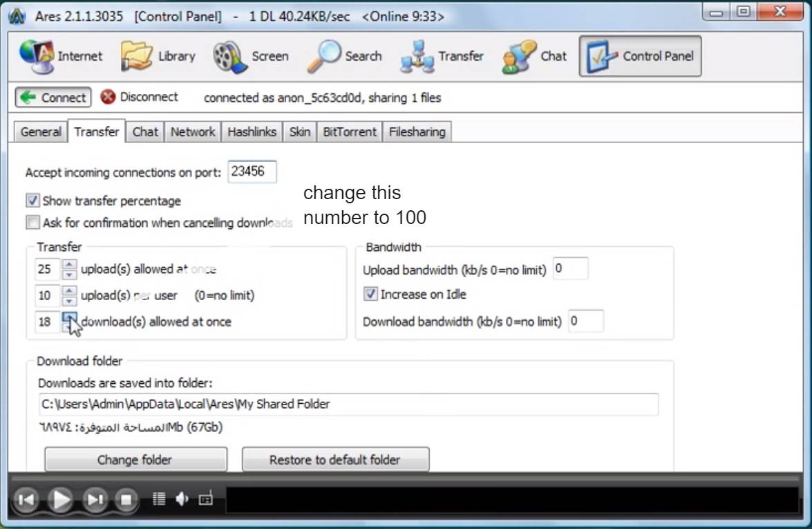Open the Network tab
This screenshot has width=812, height=529.
pos(193,132)
